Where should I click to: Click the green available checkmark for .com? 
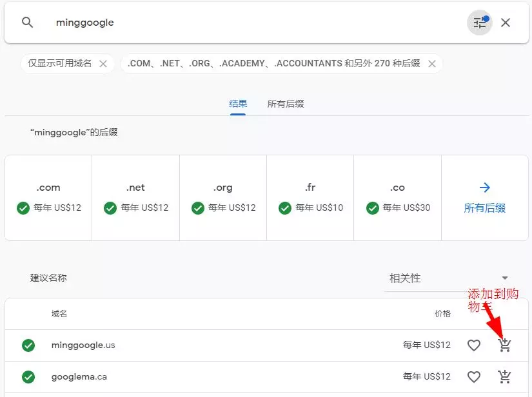[x=23, y=208]
